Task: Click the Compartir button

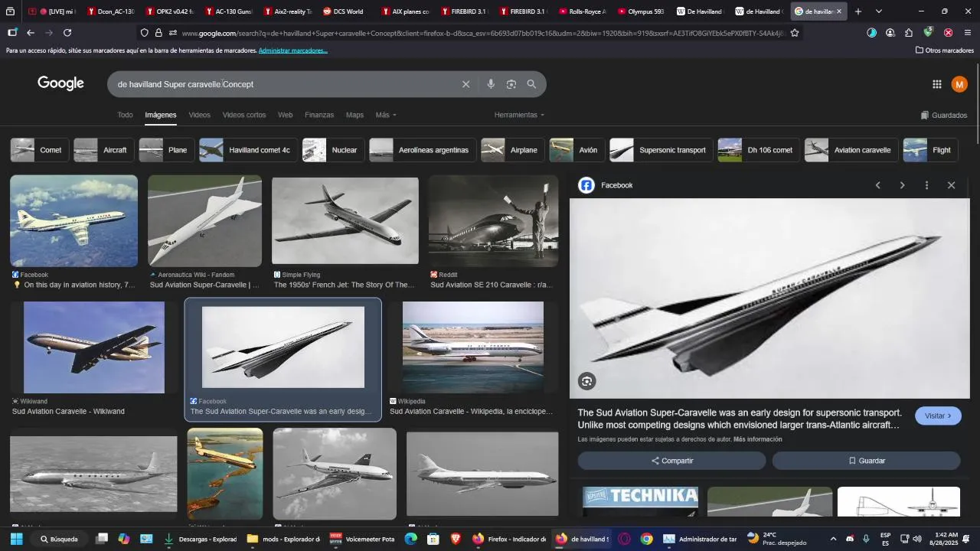Action: tap(671, 461)
